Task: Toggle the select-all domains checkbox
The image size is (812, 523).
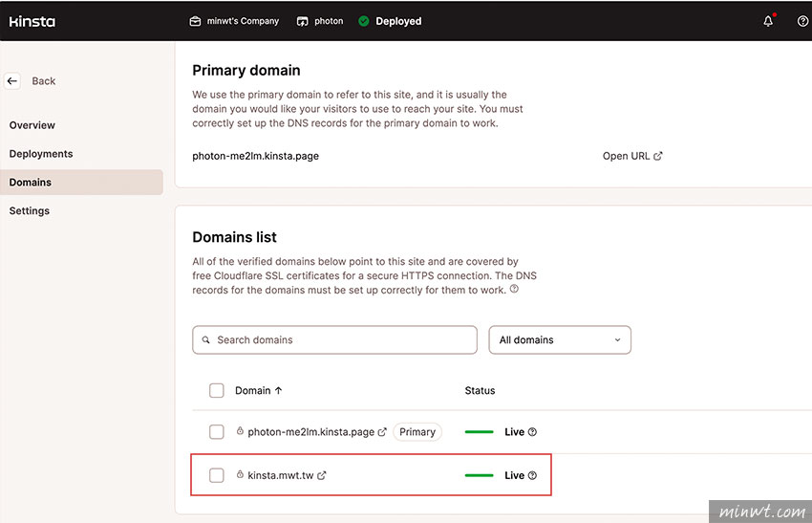Action: tap(217, 390)
